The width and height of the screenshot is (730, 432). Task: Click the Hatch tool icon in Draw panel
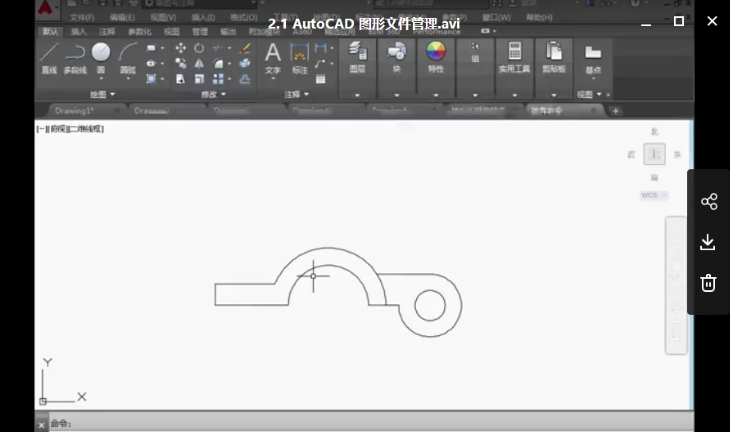click(x=151, y=79)
